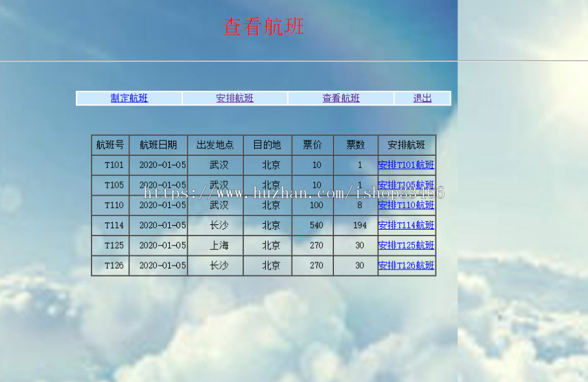
Task: Click the 票数 column header
Action: tap(356, 145)
